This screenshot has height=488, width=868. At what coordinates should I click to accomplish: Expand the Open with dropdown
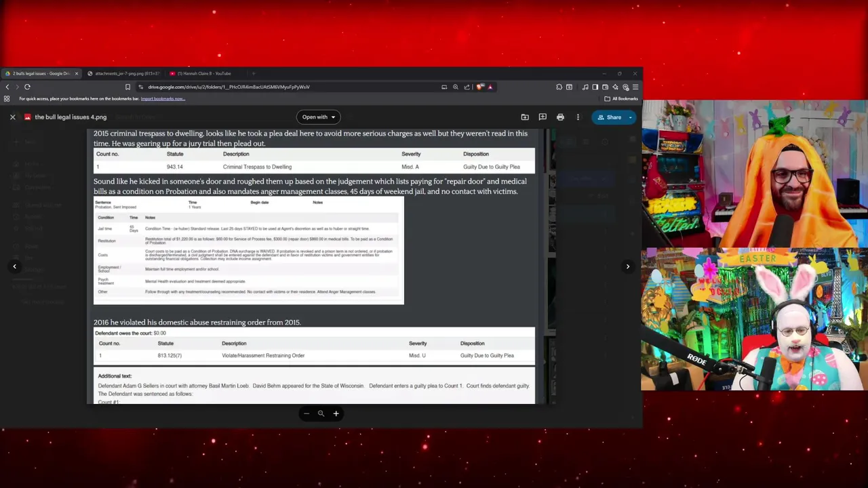tap(319, 117)
